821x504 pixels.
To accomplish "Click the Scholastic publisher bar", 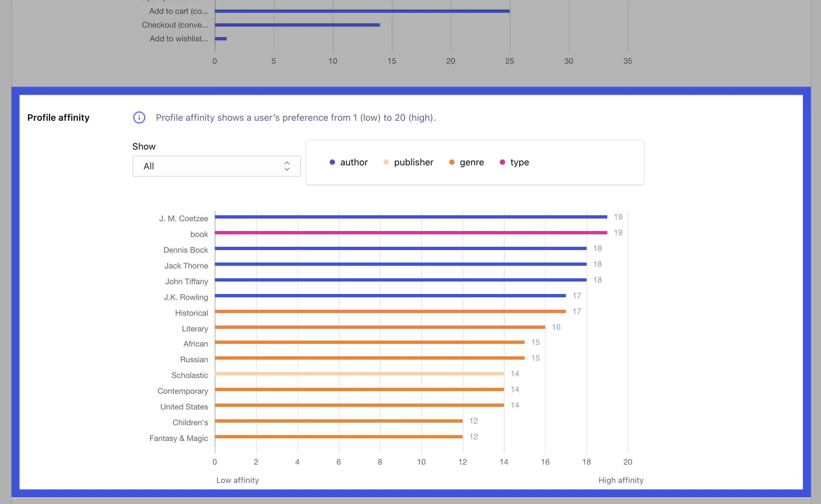I will point(360,375).
